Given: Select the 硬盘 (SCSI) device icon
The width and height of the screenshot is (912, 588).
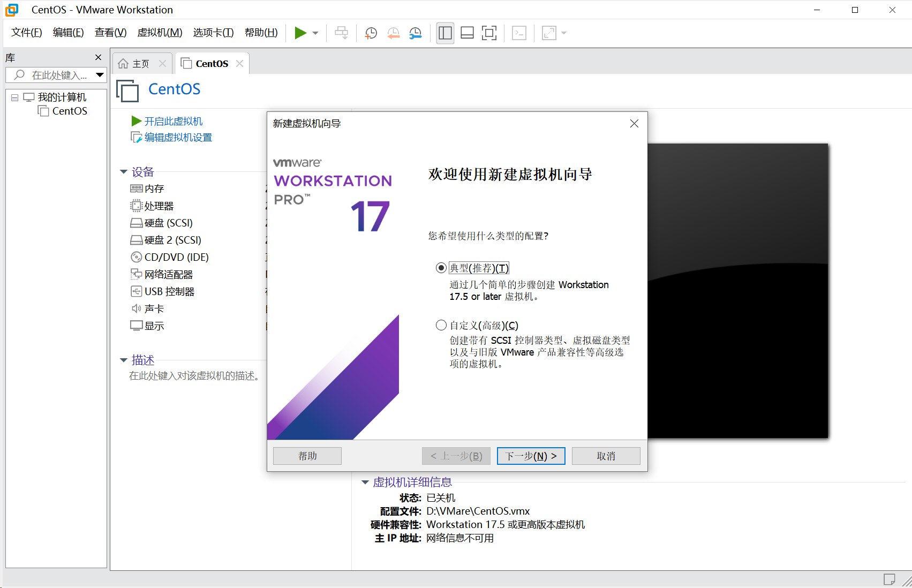Looking at the screenshot, I should click(x=136, y=223).
